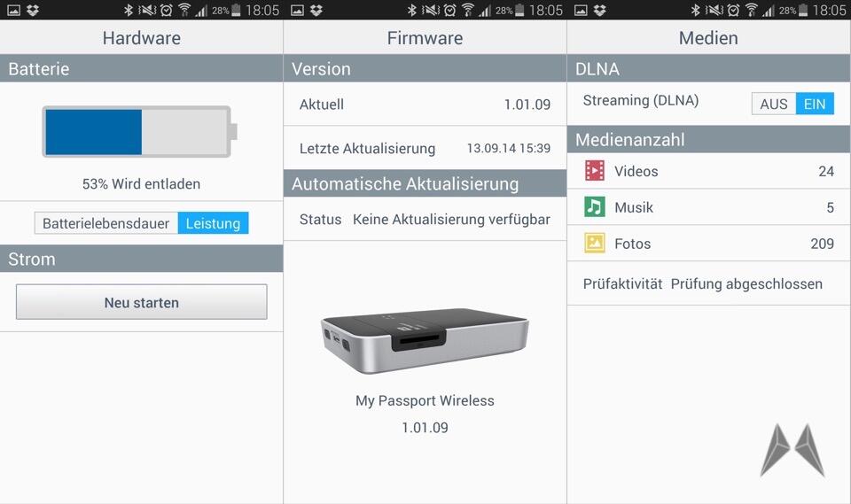This screenshot has height=504, width=851.
Task: Open the Medien screen title
Action: pos(708,38)
